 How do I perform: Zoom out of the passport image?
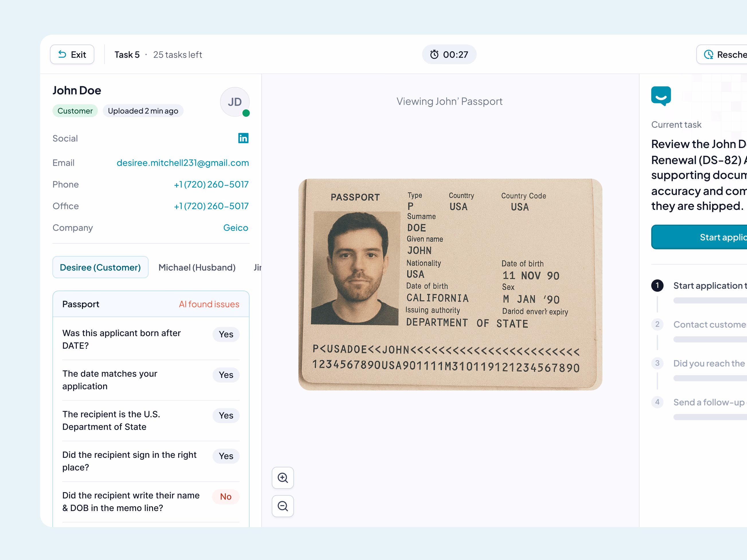pos(283,506)
